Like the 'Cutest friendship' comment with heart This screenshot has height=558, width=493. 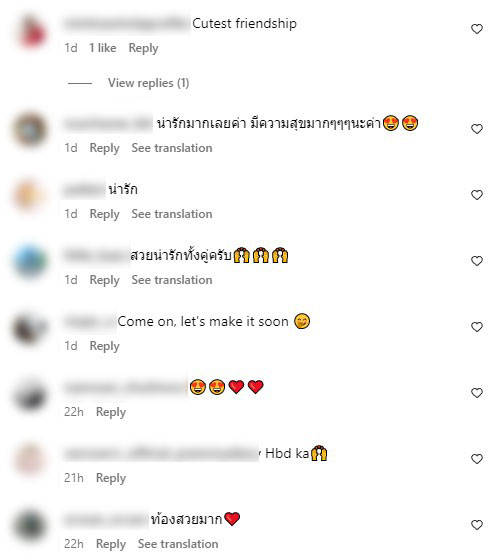477,29
